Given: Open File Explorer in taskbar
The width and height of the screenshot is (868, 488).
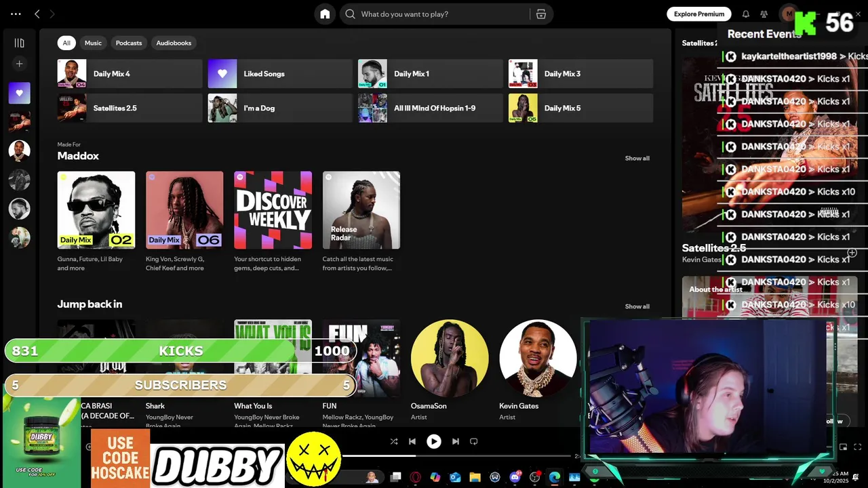Looking at the screenshot, I should pyautogui.click(x=475, y=477).
